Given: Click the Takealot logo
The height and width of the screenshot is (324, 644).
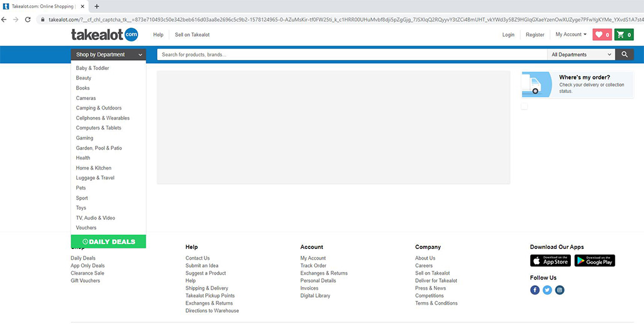Looking at the screenshot, I should (104, 35).
